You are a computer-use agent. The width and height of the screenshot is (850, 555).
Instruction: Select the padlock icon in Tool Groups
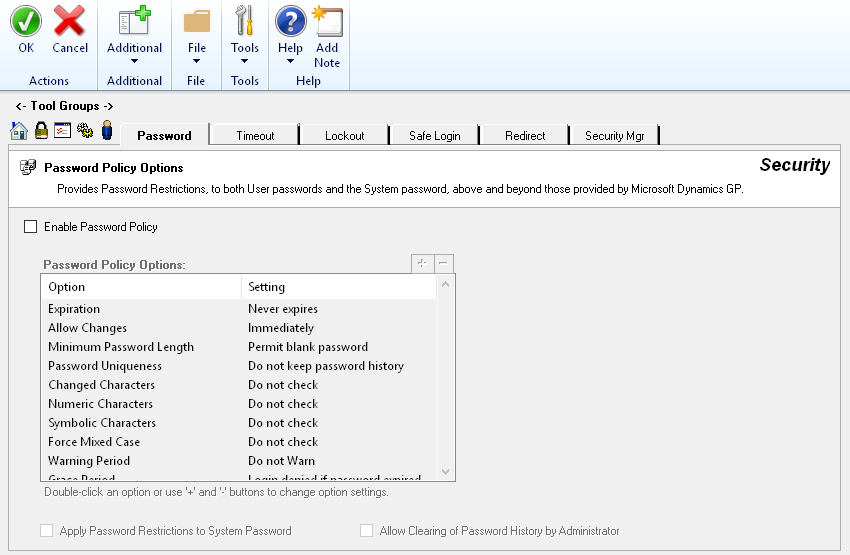[x=41, y=131]
